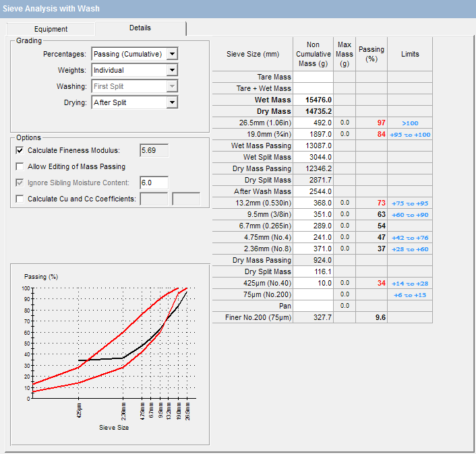Click the Fineness Modulus value field

(x=154, y=150)
